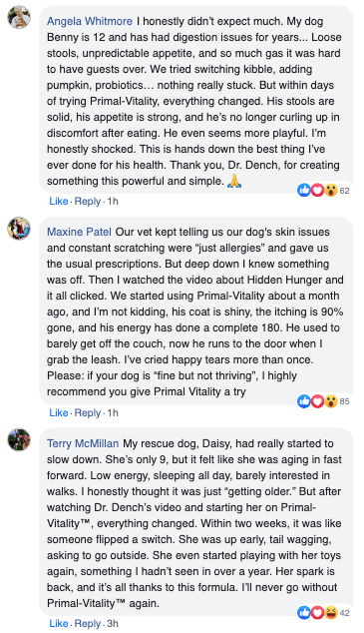The height and width of the screenshot is (633, 364).
Task: Like Angela Whitmore's comment
Action: 59,201
